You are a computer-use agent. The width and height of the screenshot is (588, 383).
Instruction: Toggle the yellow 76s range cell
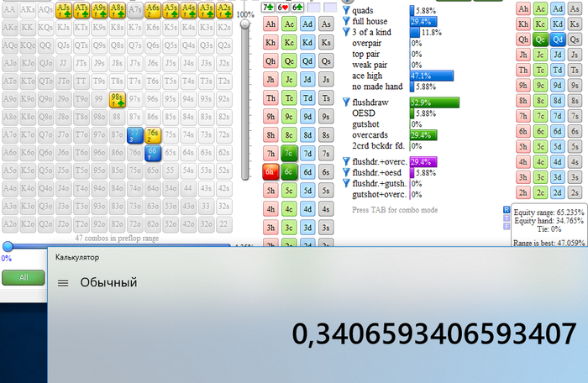click(x=153, y=134)
